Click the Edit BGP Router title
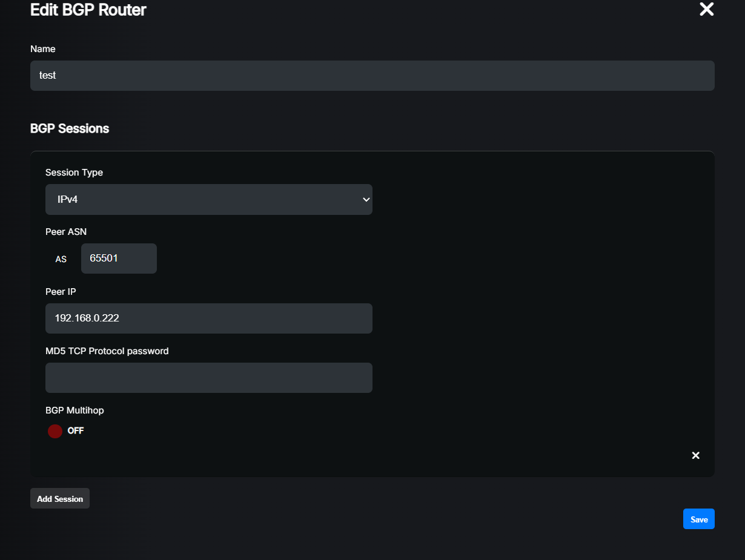This screenshot has height=560, width=745. (88, 10)
